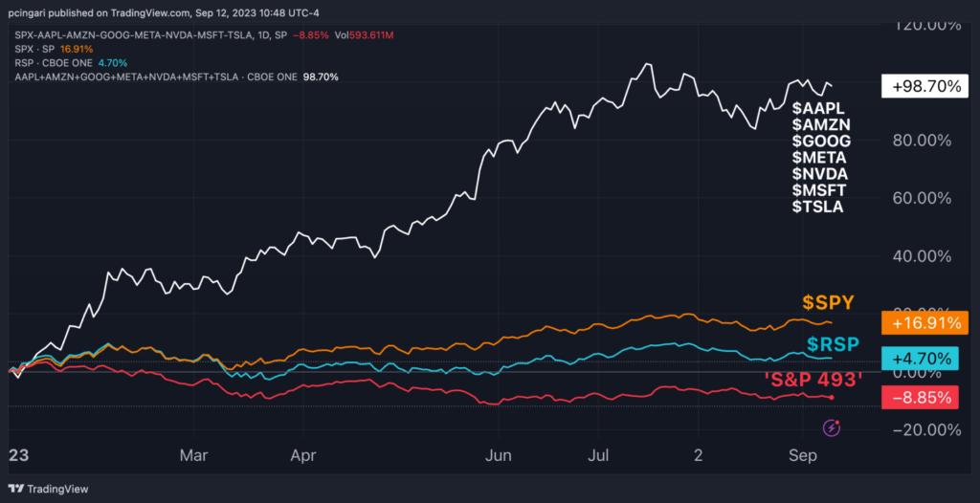980x503 pixels.
Task: Click the Mar date on time axis
Action: (193, 456)
